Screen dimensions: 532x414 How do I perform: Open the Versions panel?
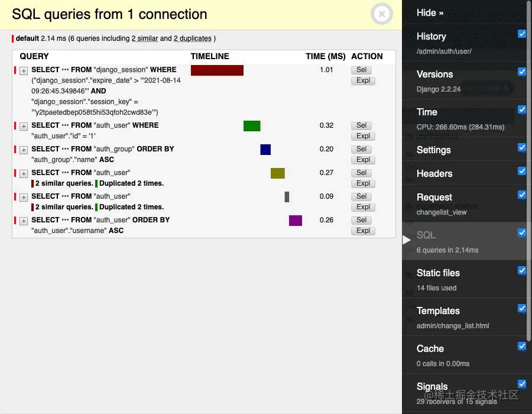(434, 75)
